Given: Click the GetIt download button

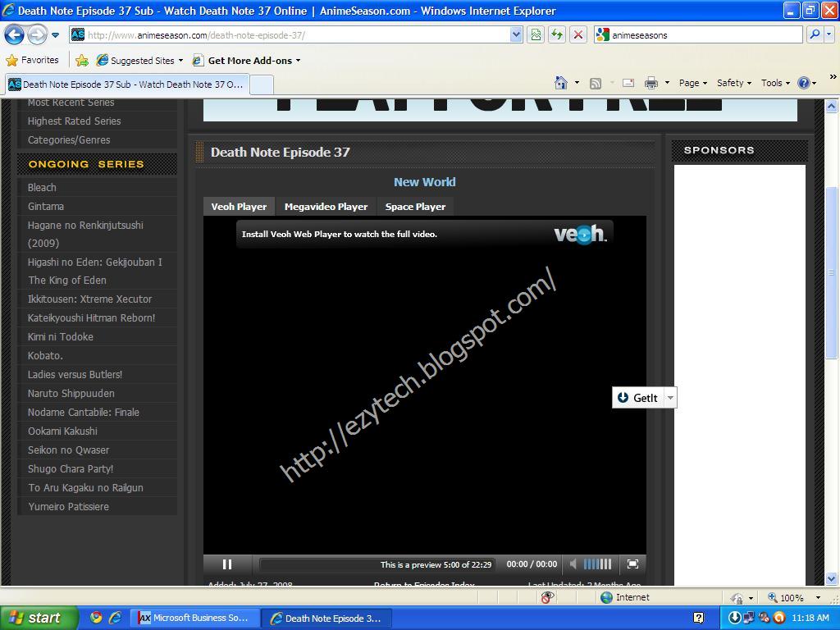Looking at the screenshot, I should 637,398.
